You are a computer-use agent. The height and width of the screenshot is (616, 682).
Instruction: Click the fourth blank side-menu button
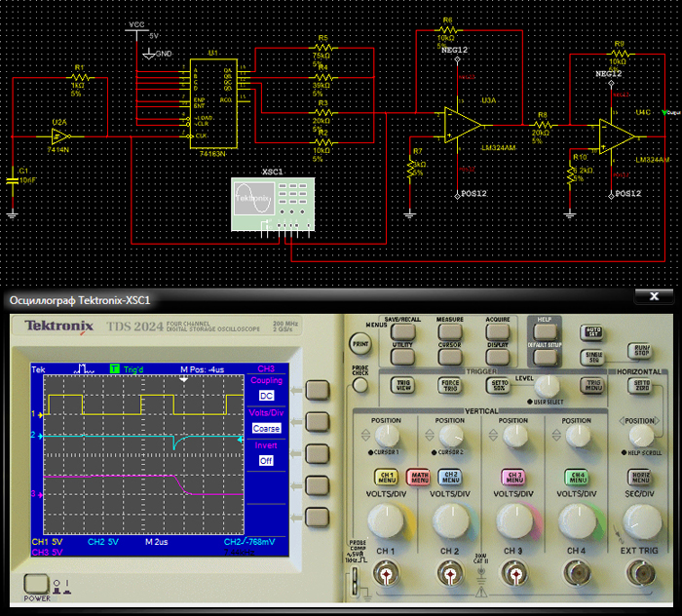coord(317,486)
